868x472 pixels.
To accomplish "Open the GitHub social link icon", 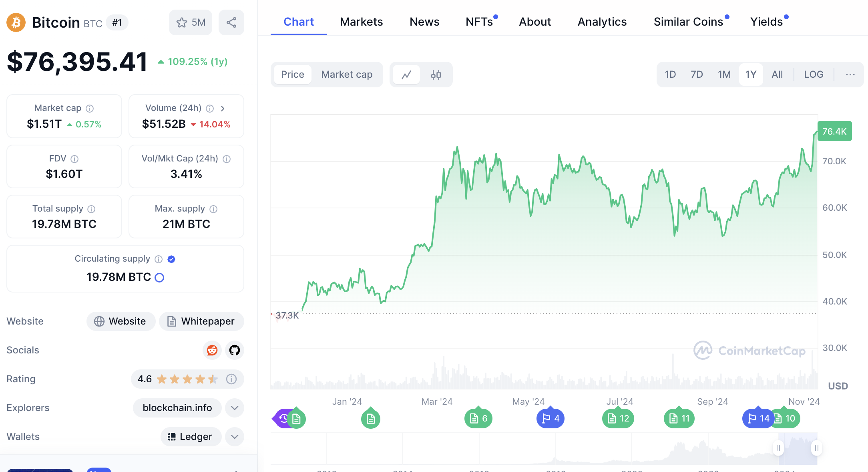I will pos(235,350).
